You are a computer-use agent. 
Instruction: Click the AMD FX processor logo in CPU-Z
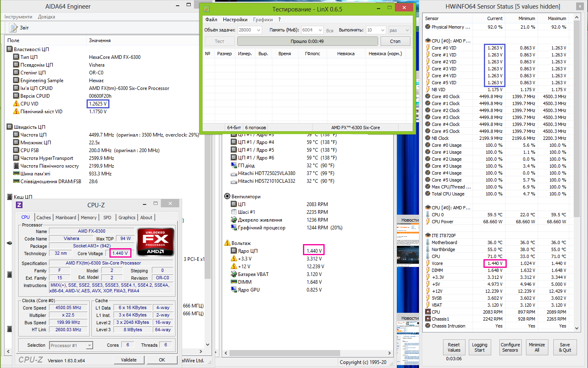coord(156,242)
